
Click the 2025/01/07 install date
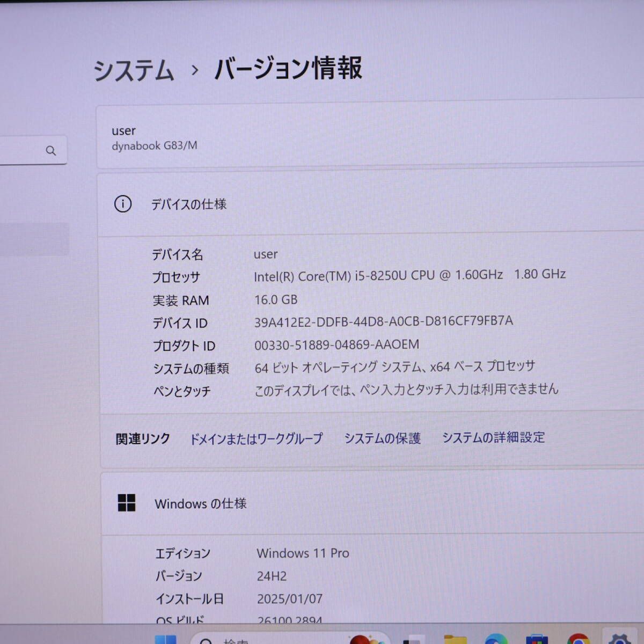pos(290,599)
